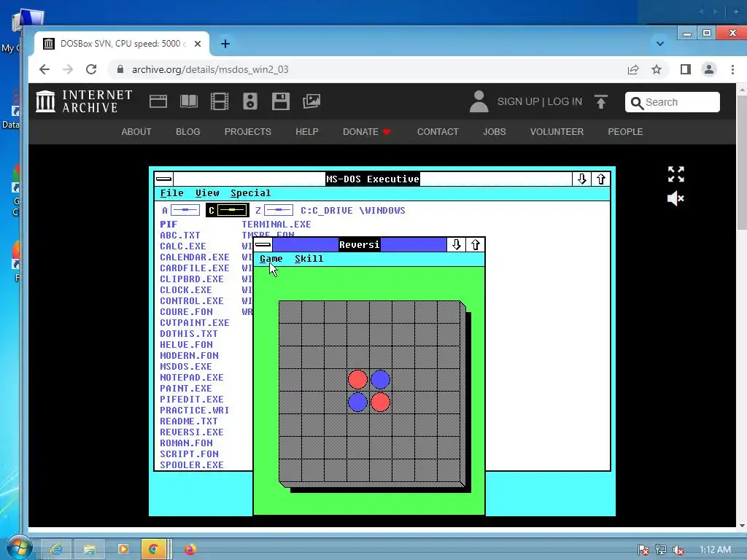Expand the tab search chevron
747x560 pixels.
659,44
